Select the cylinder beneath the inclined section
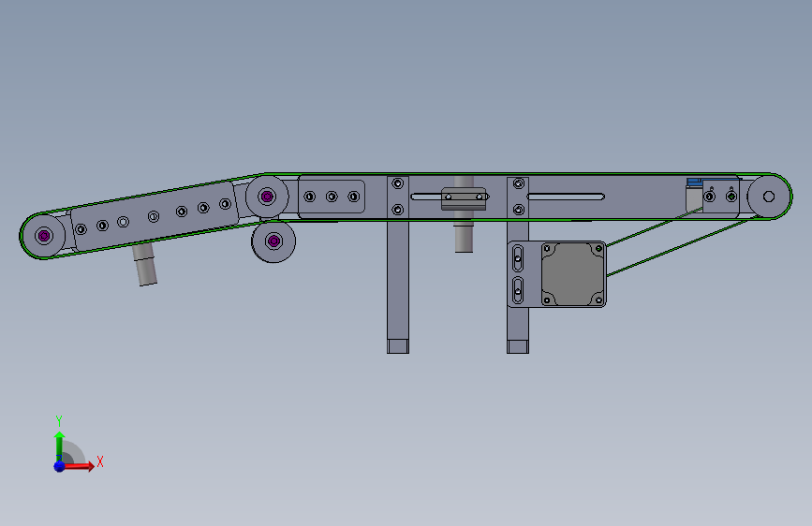 pyautogui.click(x=144, y=264)
